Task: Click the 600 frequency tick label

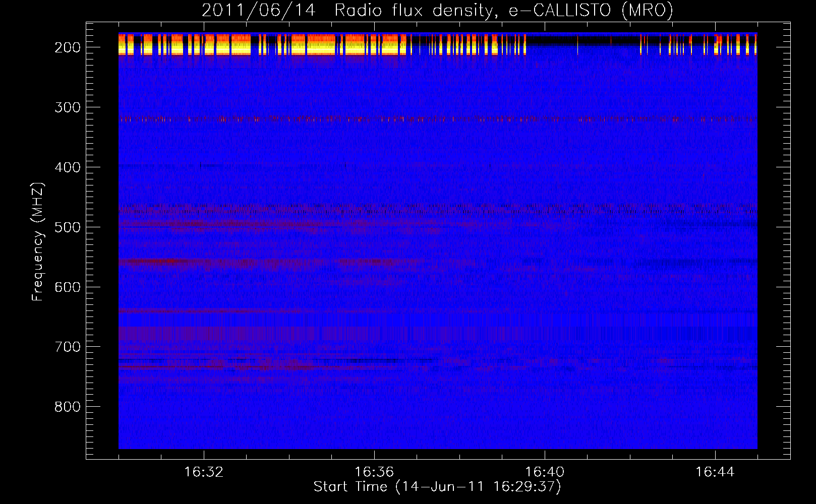Action: coord(68,287)
